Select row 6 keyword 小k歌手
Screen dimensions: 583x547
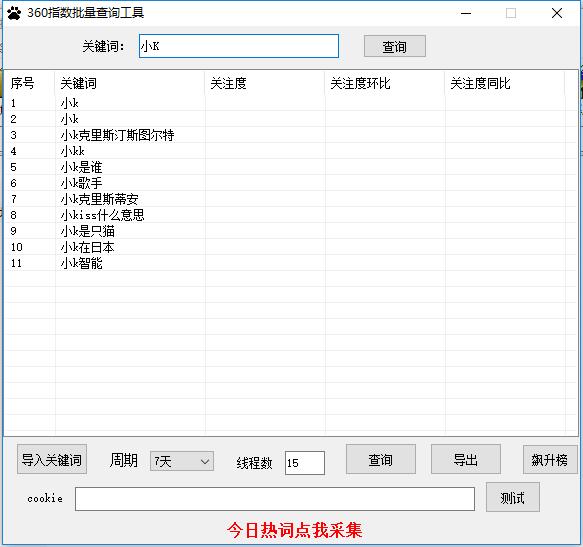[x=81, y=183]
